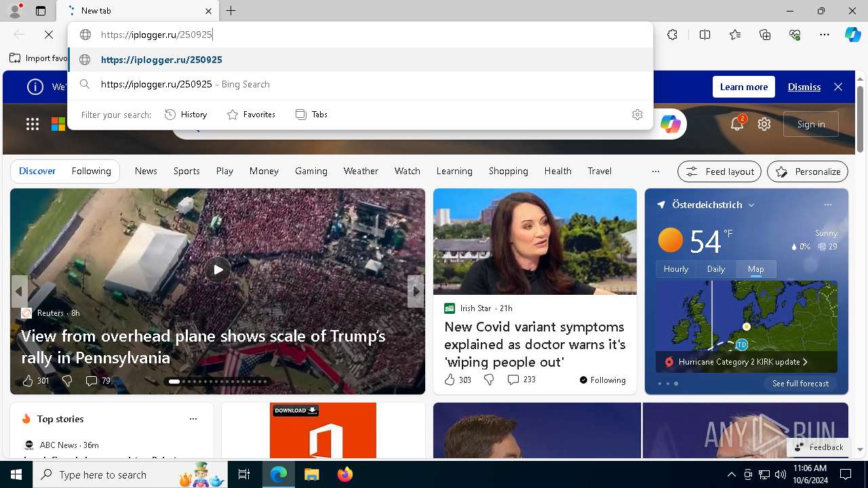
Task: Show the Hourly forecast tab
Action: 676,269
